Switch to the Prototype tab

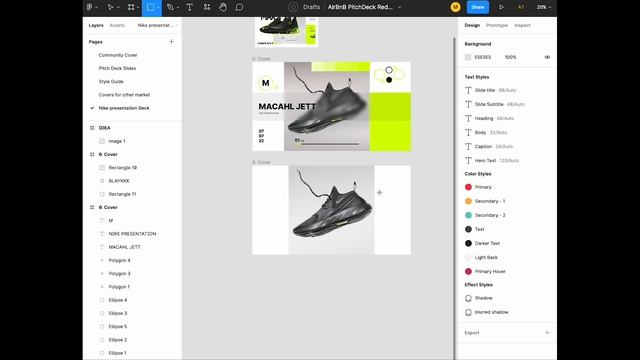tap(497, 25)
